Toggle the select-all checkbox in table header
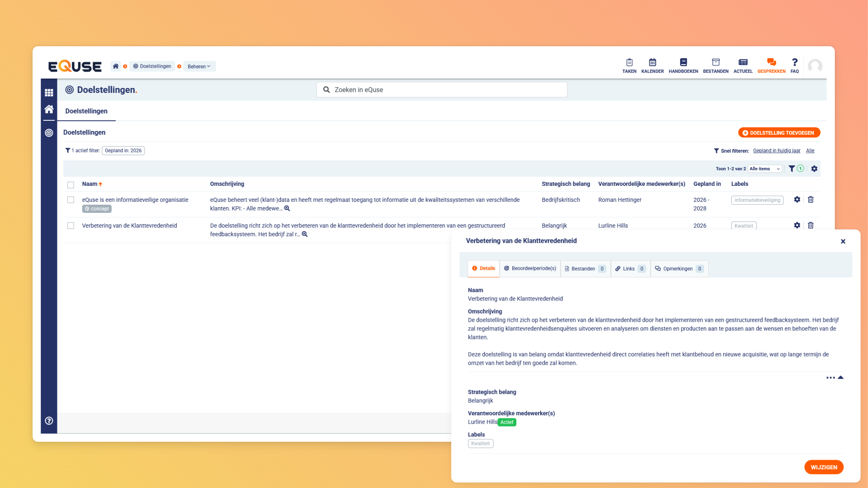 pyautogui.click(x=71, y=185)
